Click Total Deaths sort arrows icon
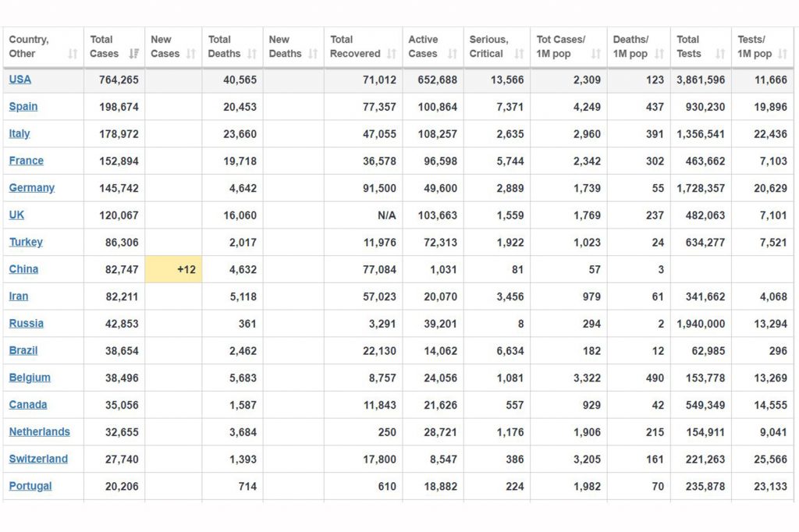The width and height of the screenshot is (799, 532). (x=252, y=54)
